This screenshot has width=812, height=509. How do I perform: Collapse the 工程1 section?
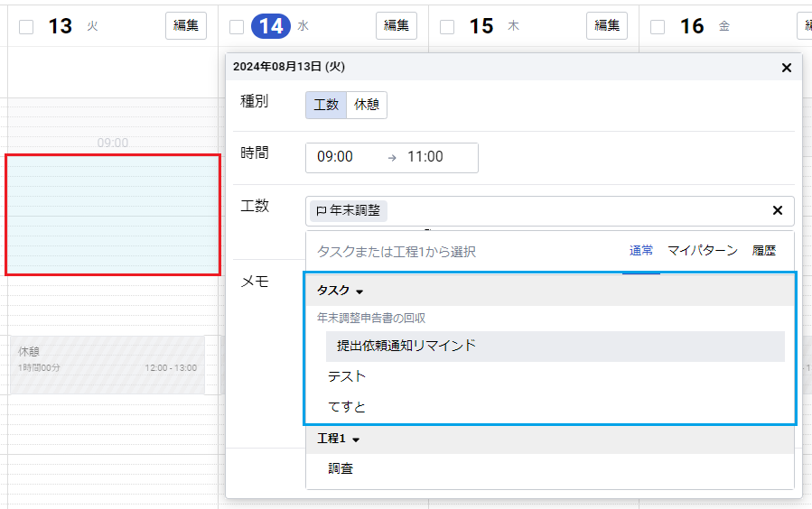coord(356,440)
